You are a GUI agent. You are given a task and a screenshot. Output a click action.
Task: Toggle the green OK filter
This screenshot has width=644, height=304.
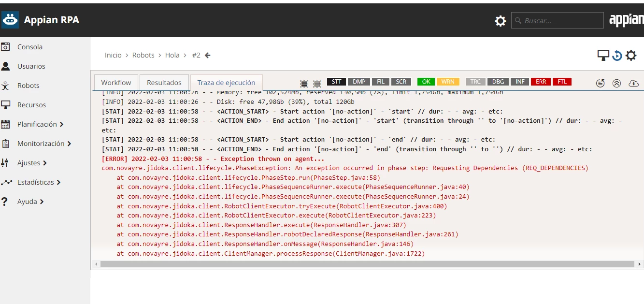pos(426,82)
